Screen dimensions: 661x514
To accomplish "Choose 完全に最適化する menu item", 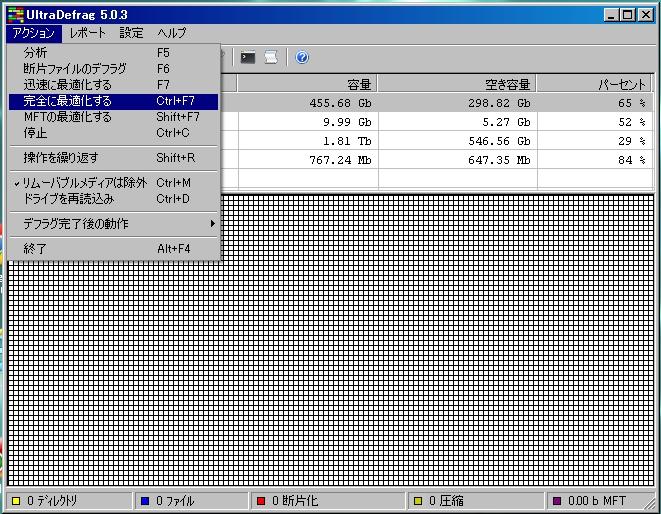I will pos(113,101).
